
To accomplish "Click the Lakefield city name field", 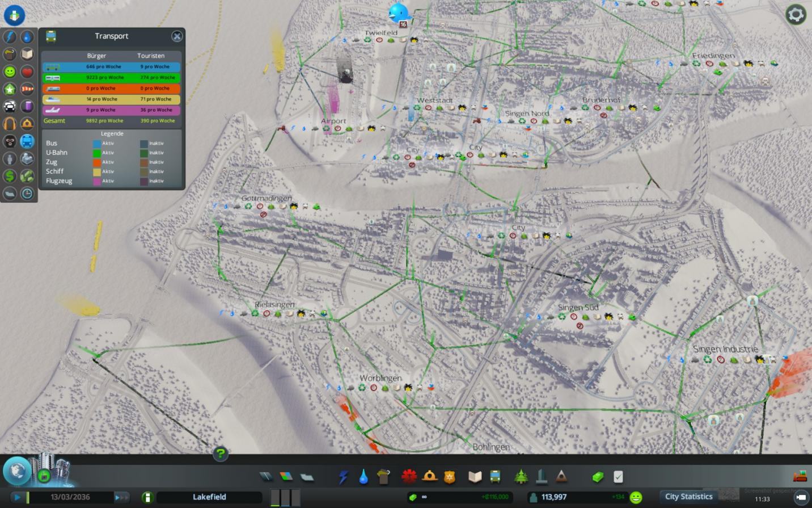I will [209, 497].
